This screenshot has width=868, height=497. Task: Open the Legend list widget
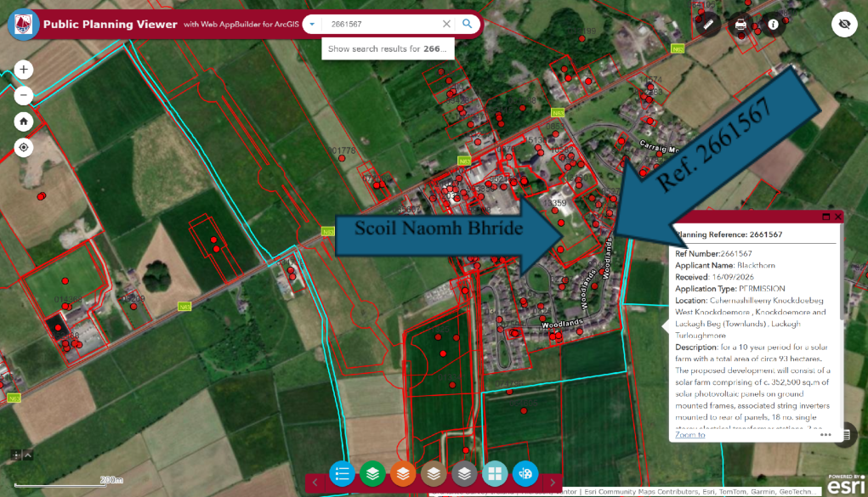[342, 474]
